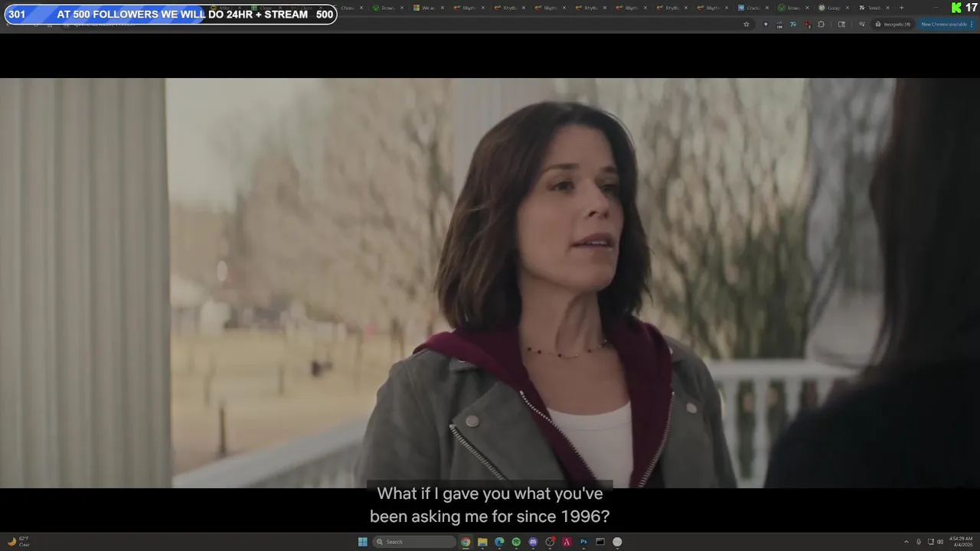Open the clock and date flyout

[961, 542]
